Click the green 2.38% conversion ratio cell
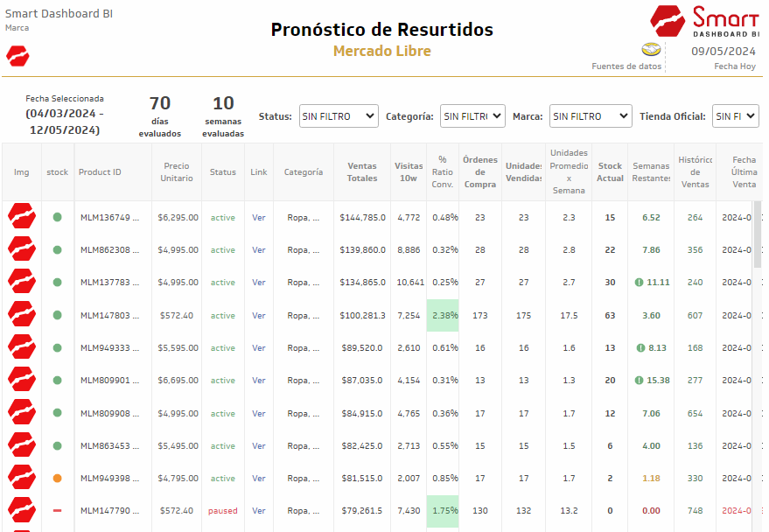The image size is (769, 532). pos(444,316)
